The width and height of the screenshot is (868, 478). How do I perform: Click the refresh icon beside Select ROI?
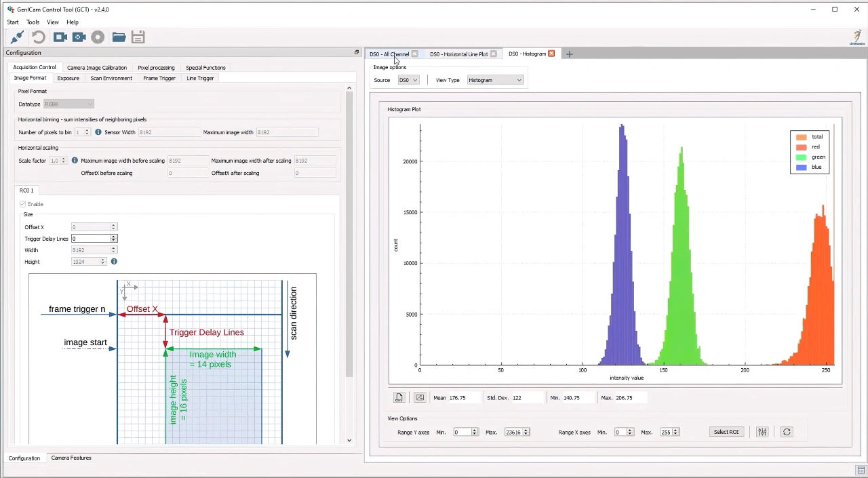(787, 432)
